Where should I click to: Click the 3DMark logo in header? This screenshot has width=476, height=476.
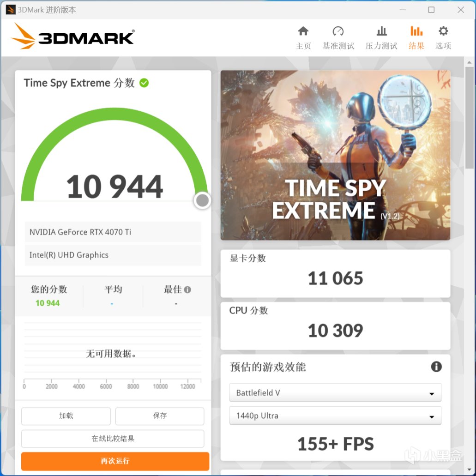73,36
